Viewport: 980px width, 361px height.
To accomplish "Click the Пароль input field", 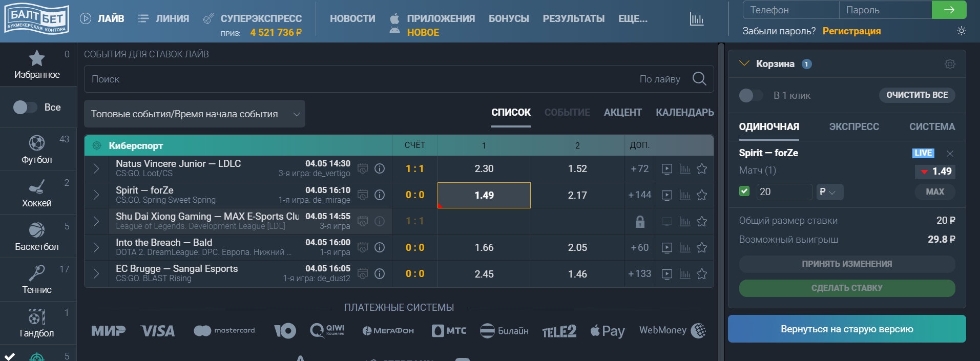I will (x=885, y=10).
